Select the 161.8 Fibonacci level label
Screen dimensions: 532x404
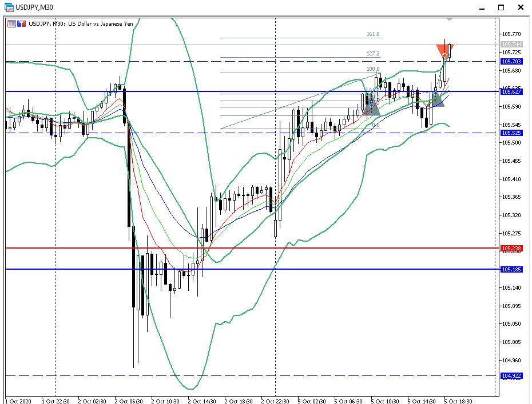point(373,34)
